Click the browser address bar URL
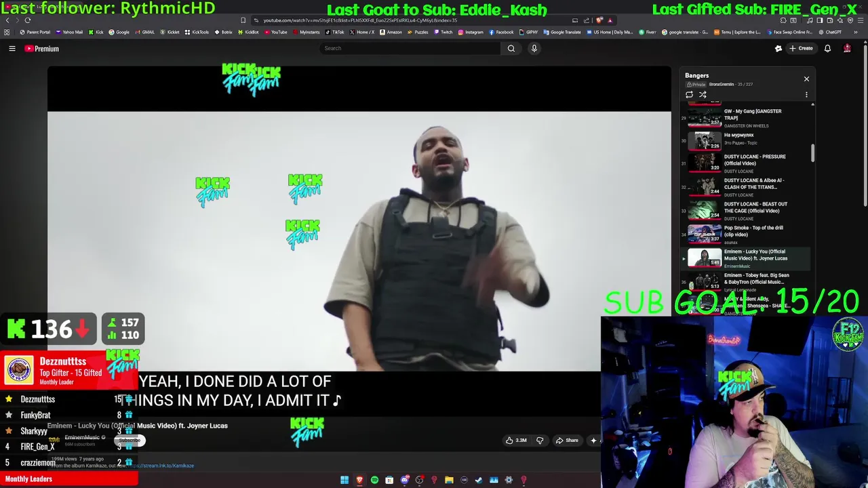The image size is (868, 488). [360, 20]
